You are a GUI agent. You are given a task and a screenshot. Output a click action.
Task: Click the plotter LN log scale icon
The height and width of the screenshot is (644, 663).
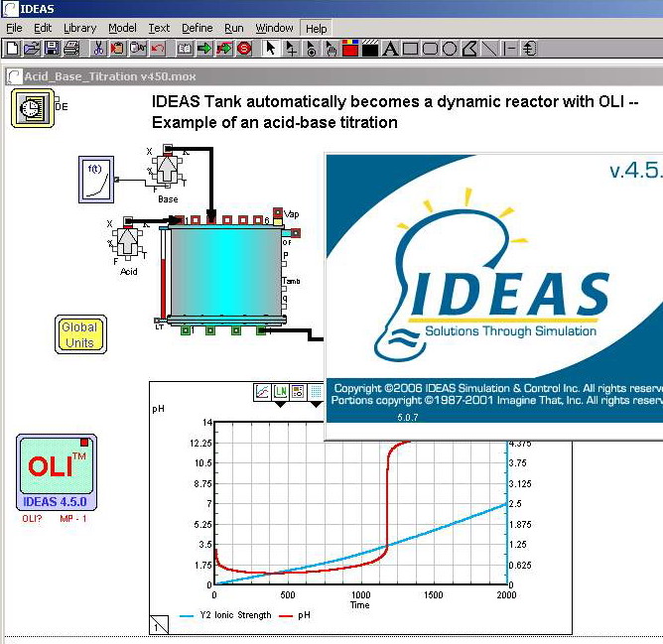(280, 392)
